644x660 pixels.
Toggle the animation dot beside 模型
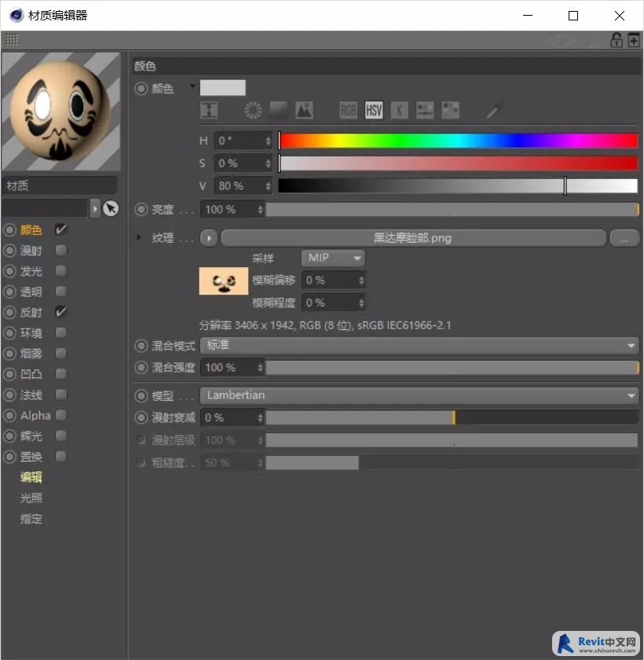click(141, 396)
